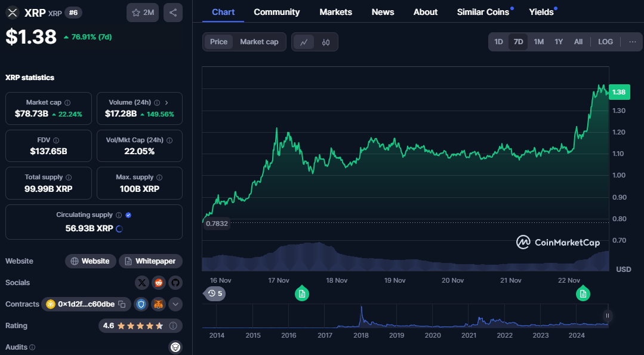Click contract address 0x1d2f...c60dbe

tap(87, 304)
